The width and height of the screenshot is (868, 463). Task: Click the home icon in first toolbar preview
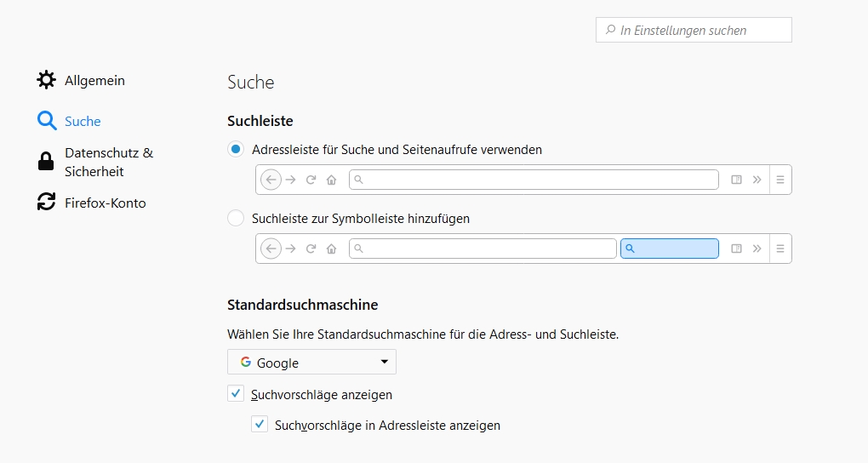click(x=331, y=180)
